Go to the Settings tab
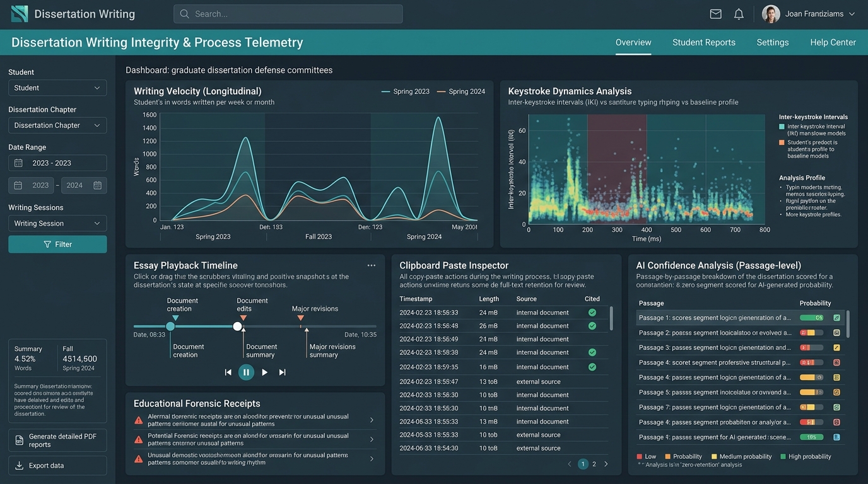The width and height of the screenshot is (868, 484). point(773,42)
